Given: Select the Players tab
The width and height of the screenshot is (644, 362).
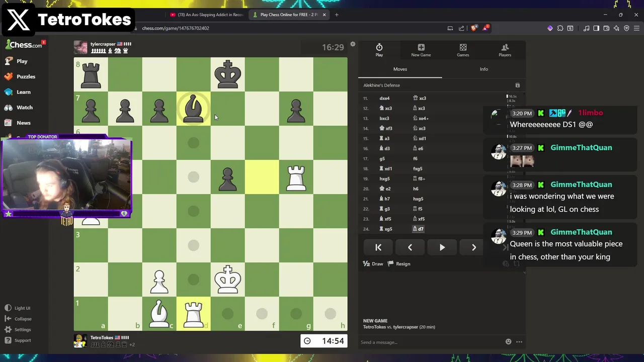Looking at the screenshot, I should pyautogui.click(x=505, y=50).
